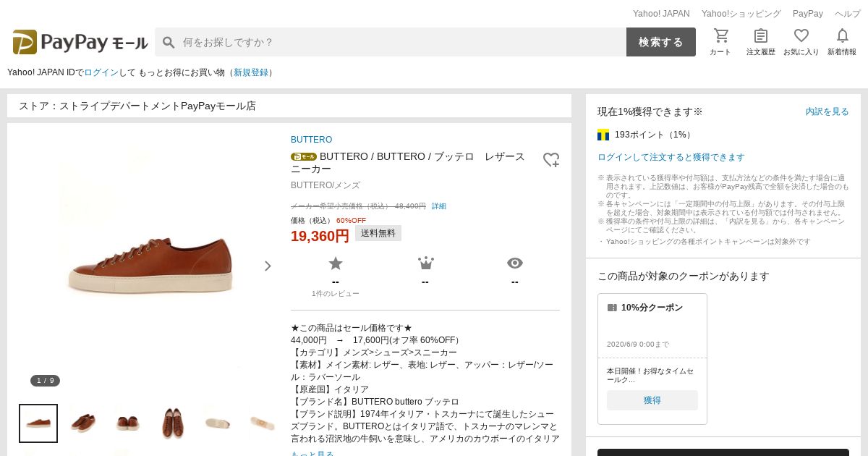Screen dimensions: 868x456
Task: Click the star review rating icon
Action: click(x=336, y=263)
